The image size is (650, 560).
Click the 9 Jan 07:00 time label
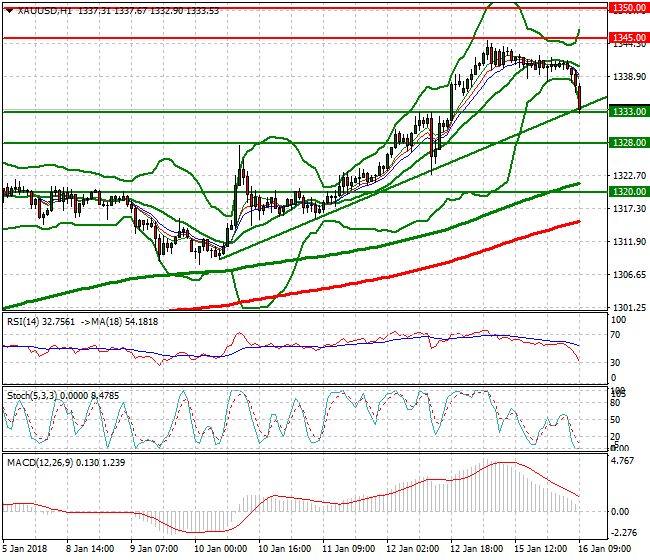pos(154,549)
